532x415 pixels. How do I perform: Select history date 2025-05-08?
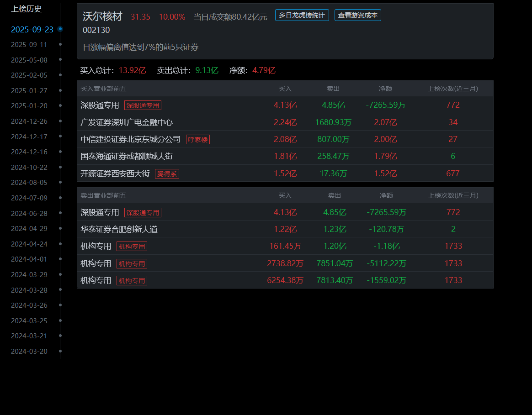click(x=29, y=60)
